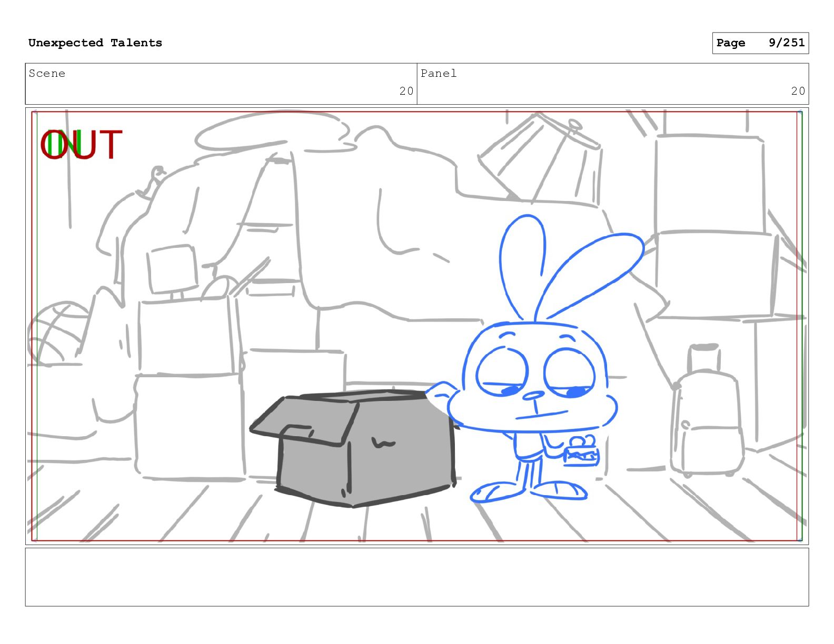
Task: Click the storyboard panel drawing thumbnail
Action: click(417, 326)
